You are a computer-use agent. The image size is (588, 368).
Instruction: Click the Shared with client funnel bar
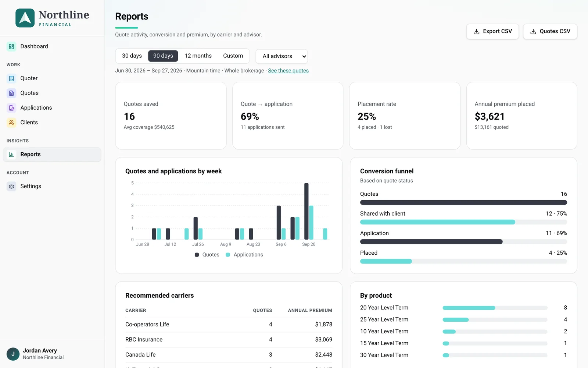(x=463, y=222)
